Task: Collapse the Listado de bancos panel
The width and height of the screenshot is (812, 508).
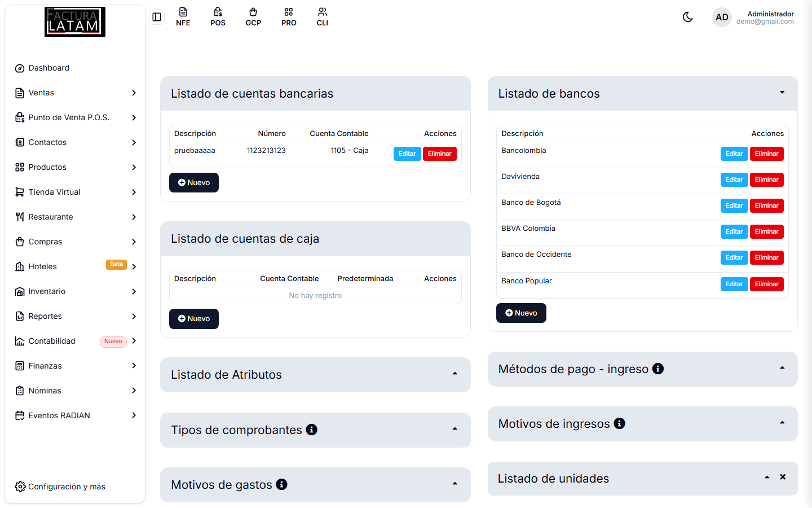Action: point(782,93)
